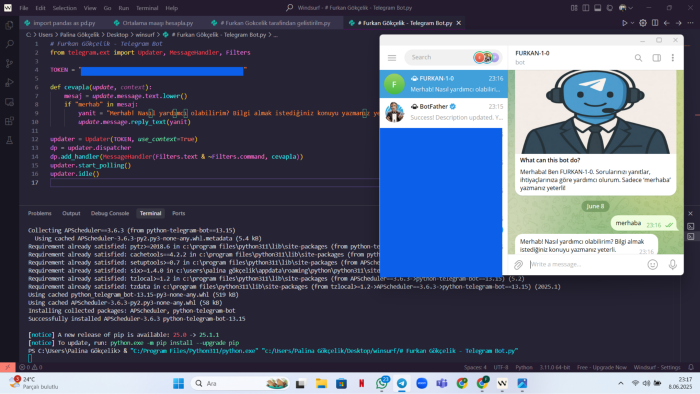Toggle Cascade chat panel icon

coord(610,8)
